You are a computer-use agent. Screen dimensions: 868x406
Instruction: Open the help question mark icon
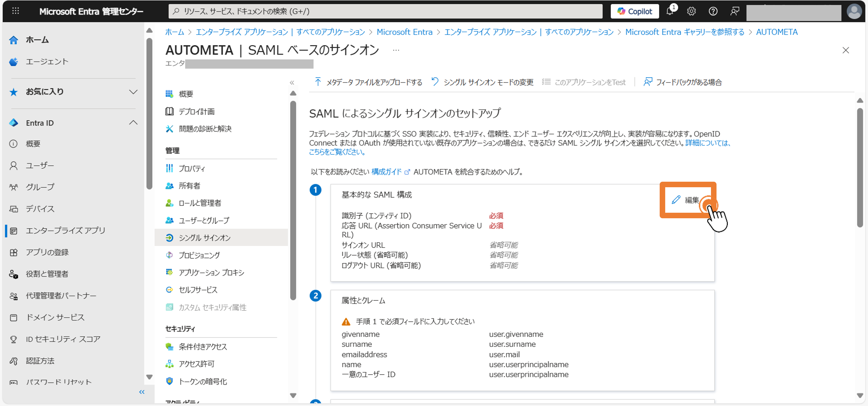click(x=713, y=12)
